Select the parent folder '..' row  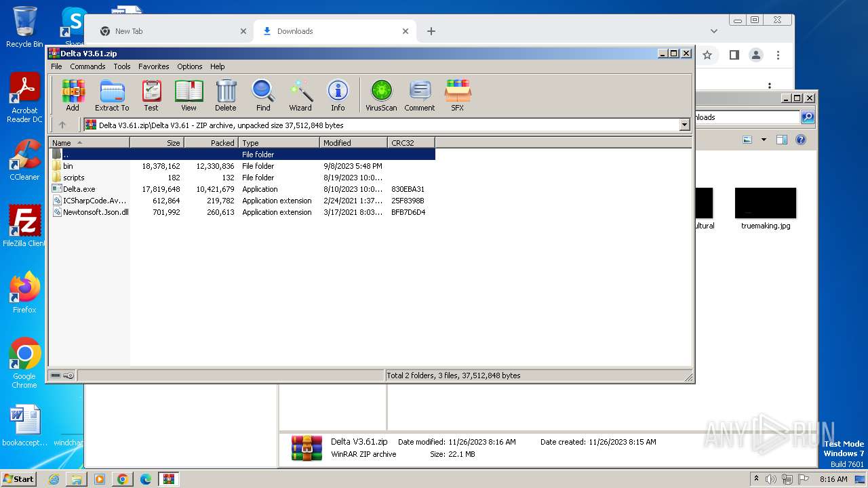click(242, 155)
